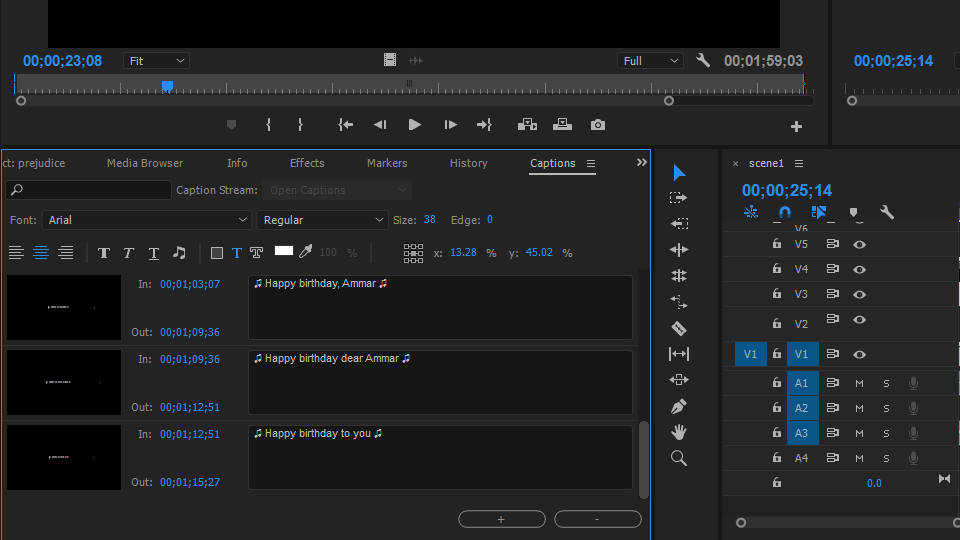Click the white text color swatch
960x540 pixels.
[x=284, y=252]
